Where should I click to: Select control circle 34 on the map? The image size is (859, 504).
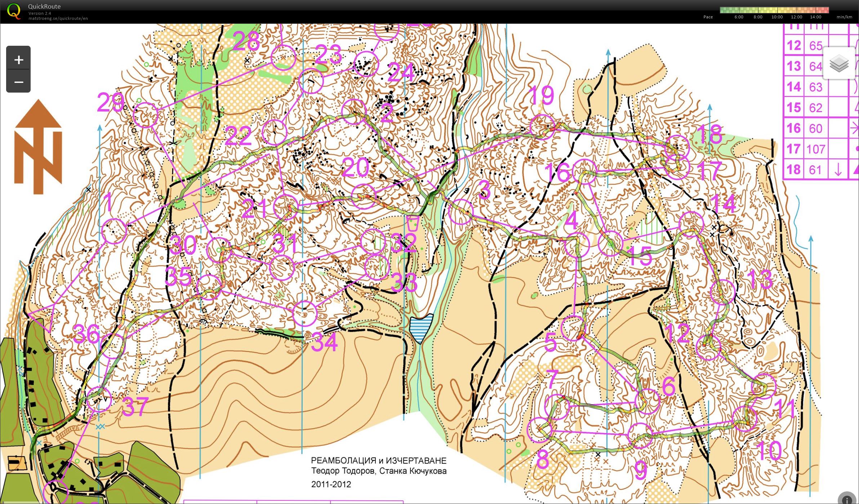[304, 313]
